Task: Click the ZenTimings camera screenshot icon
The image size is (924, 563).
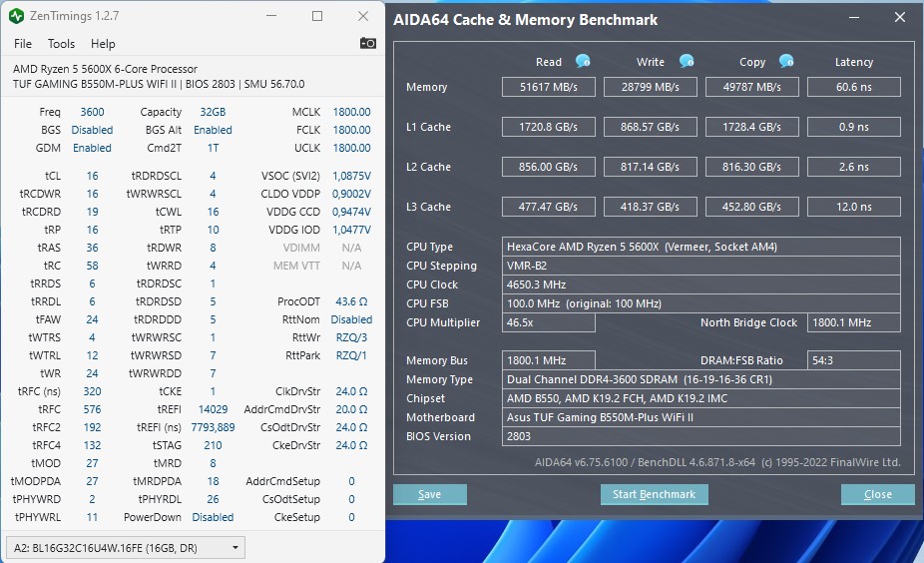Action: (368, 43)
